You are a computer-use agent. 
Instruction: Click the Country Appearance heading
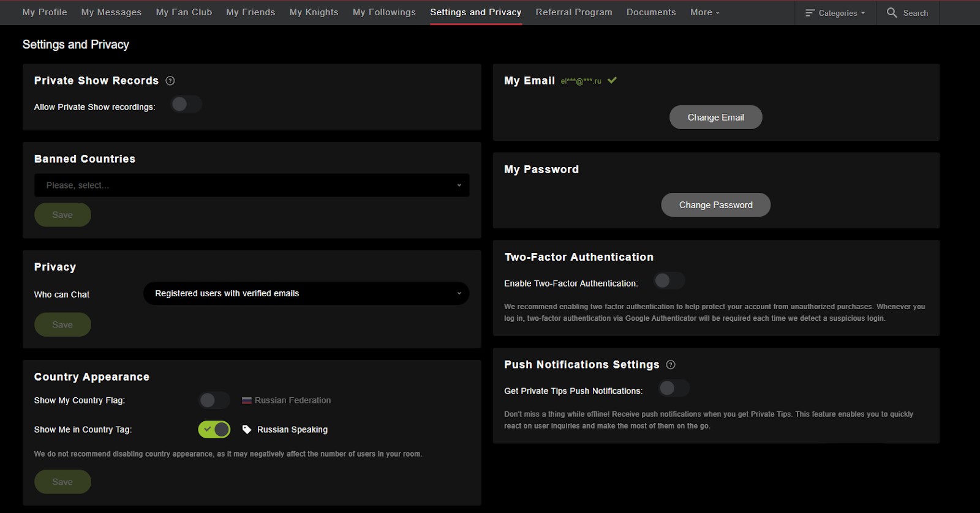(x=92, y=377)
